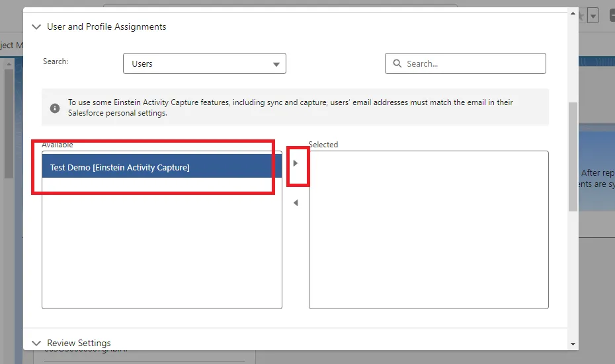Click the global actions plus icon at top right
The width and height of the screenshot is (615, 364).
[611, 15]
